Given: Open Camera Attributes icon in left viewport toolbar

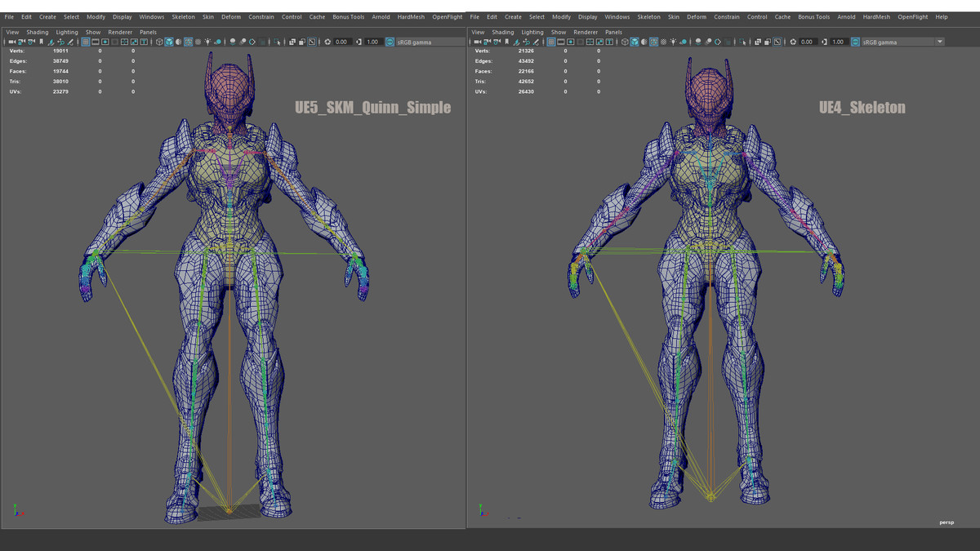Looking at the screenshot, I should pos(31,42).
